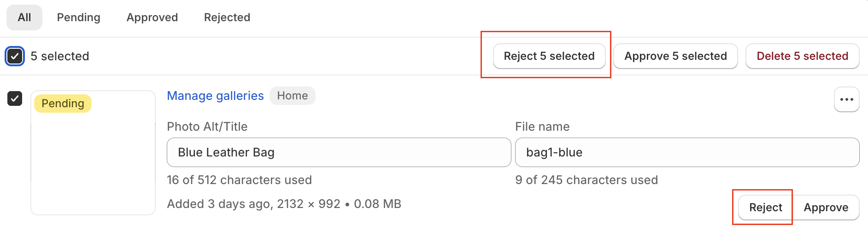This screenshot has height=231, width=868.
Task: Approve the Blue Leather Bag photo
Action: click(826, 208)
